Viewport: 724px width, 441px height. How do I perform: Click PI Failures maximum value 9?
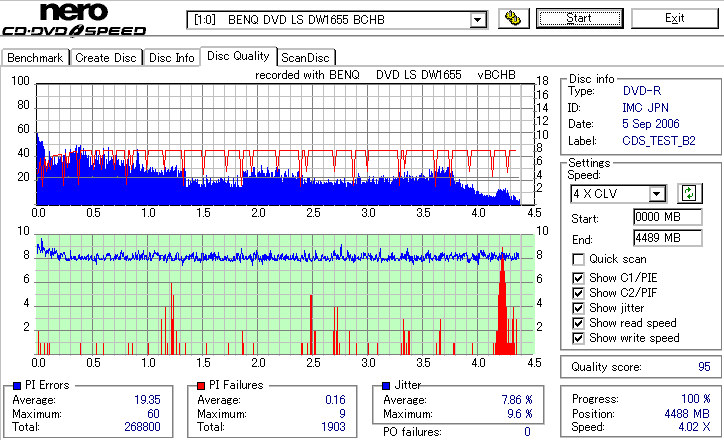click(x=342, y=414)
